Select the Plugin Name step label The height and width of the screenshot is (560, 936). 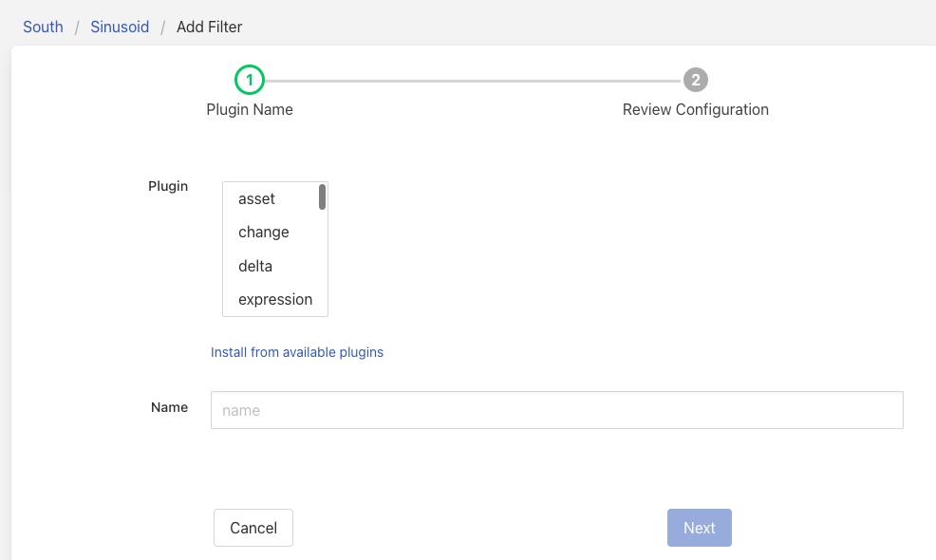click(x=250, y=109)
